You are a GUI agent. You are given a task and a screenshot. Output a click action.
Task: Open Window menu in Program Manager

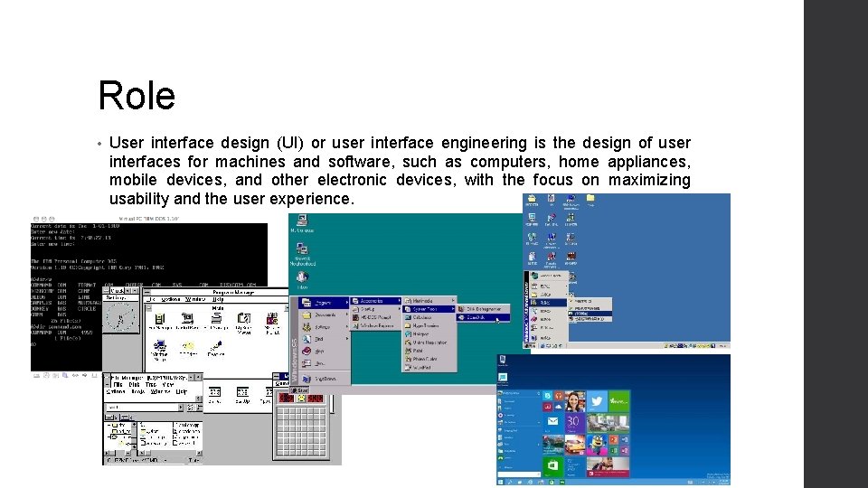pyautogui.click(x=195, y=299)
